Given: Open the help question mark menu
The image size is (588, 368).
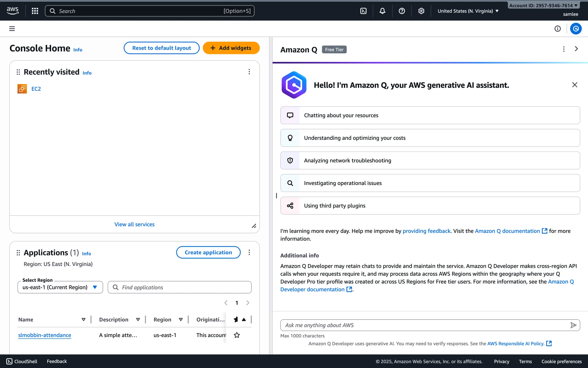Looking at the screenshot, I should (x=402, y=11).
